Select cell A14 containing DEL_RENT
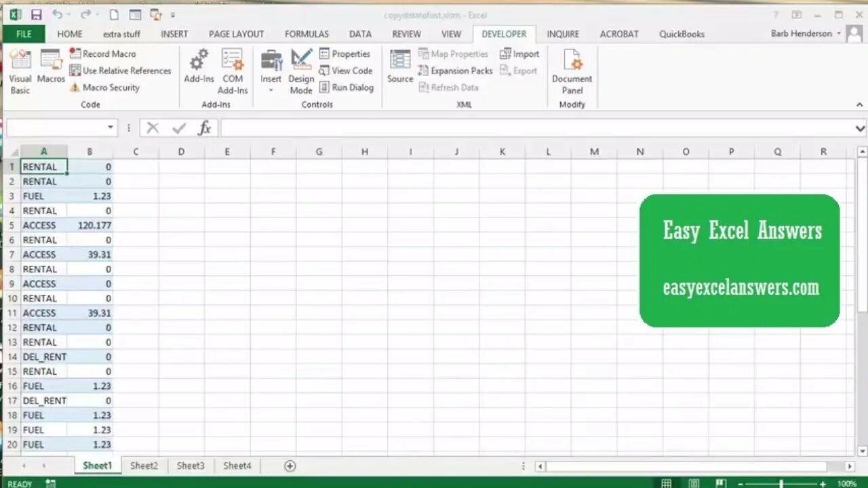The image size is (868, 488). point(43,357)
